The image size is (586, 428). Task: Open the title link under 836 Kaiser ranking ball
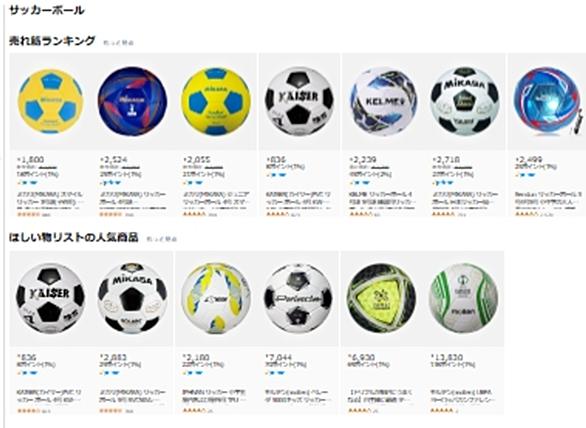tap(298, 198)
